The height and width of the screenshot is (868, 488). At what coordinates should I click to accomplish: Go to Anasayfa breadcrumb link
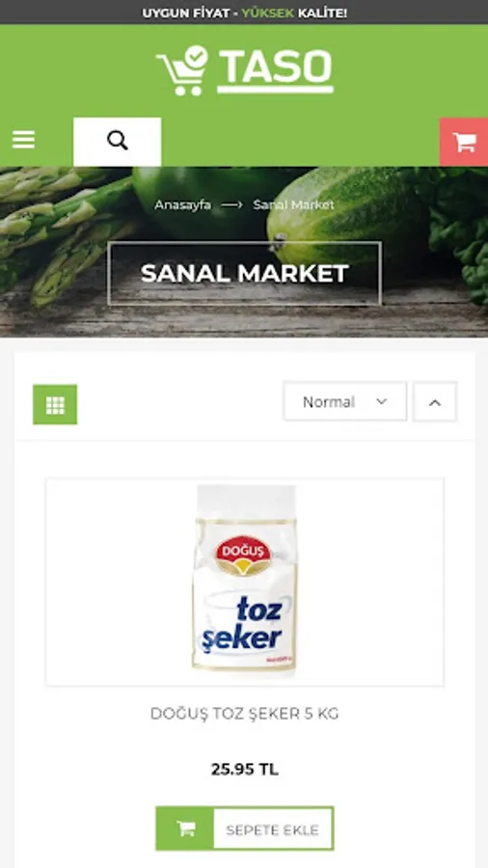(x=182, y=204)
